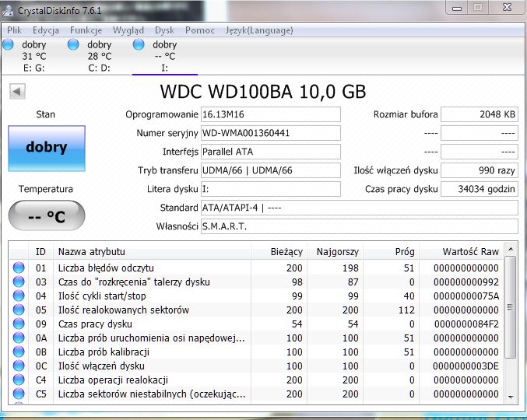Open the Plik menu
The height and width of the screenshot is (420, 527).
pyautogui.click(x=14, y=30)
